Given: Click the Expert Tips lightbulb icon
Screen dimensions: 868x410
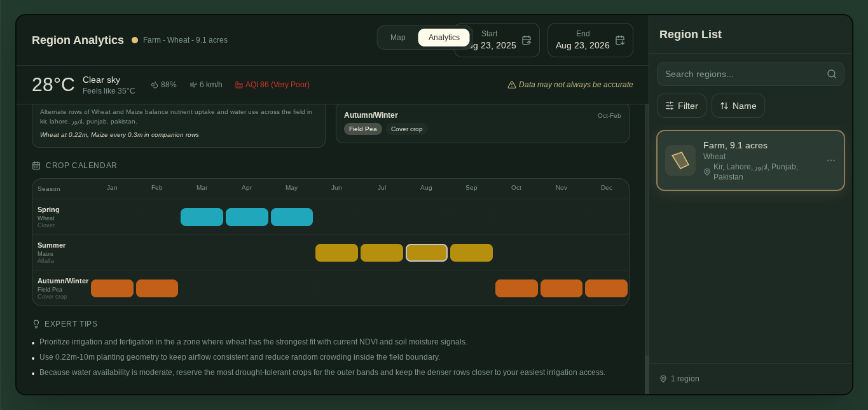Looking at the screenshot, I should (x=36, y=324).
